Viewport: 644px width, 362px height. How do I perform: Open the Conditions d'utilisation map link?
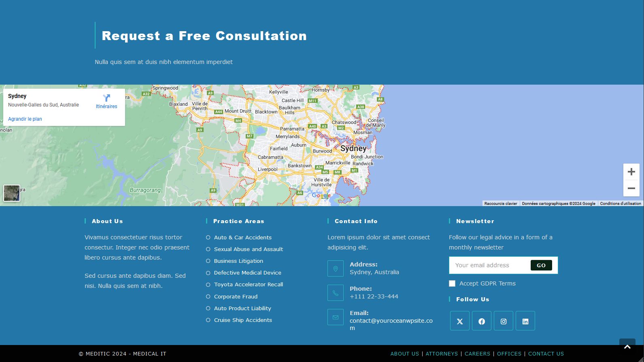click(x=621, y=204)
